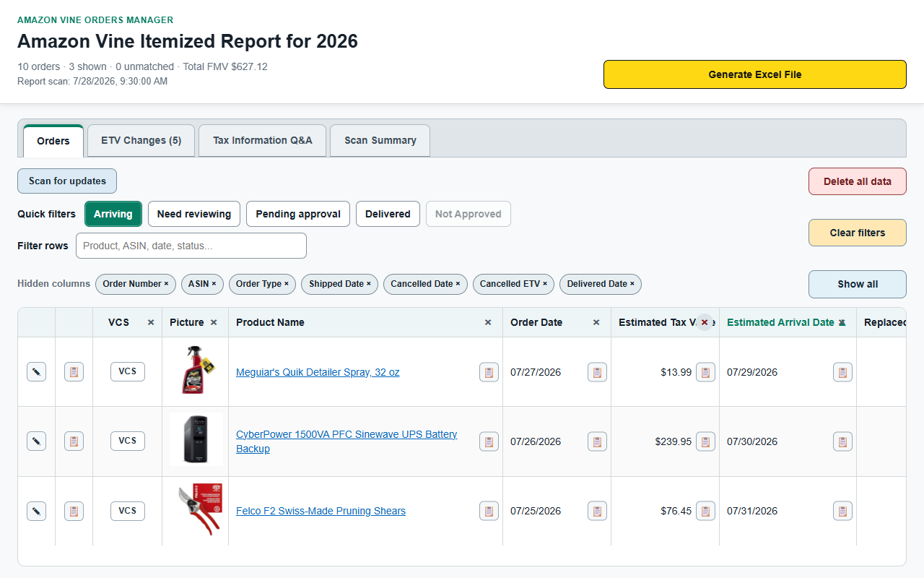Hide the Order Date column with its X icon

pos(596,322)
